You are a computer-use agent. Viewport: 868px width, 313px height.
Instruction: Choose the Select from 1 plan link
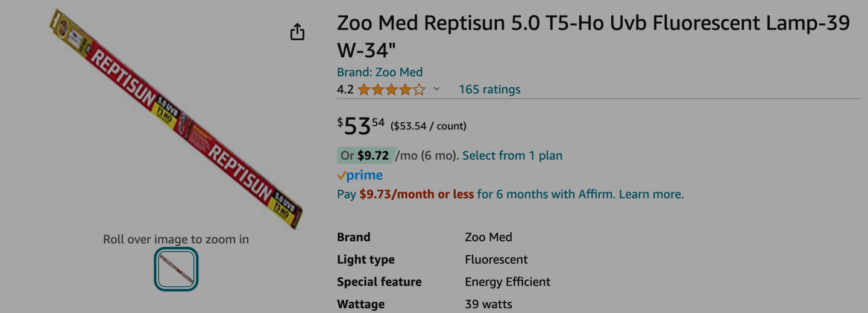(512, 155)
